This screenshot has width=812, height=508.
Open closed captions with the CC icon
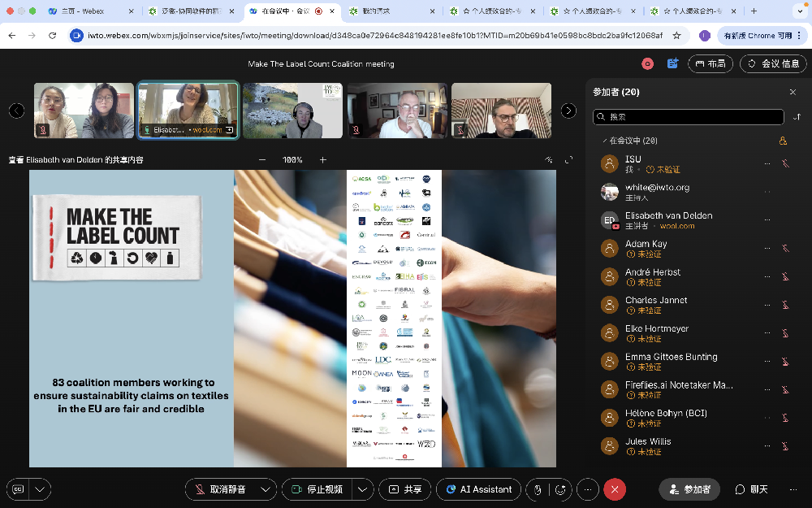(18, 489)
